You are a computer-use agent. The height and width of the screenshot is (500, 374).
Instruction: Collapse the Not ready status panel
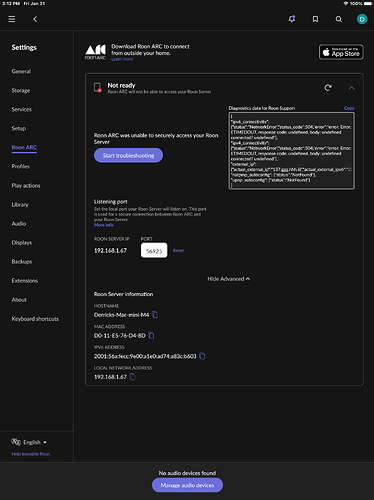[x=351, y=88]
